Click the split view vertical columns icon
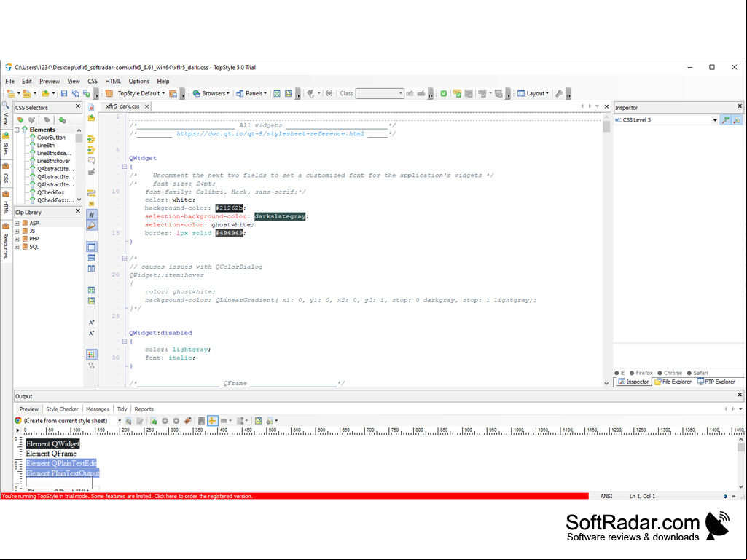The width and height of the screenshot is (747, 560). point(92,269)
